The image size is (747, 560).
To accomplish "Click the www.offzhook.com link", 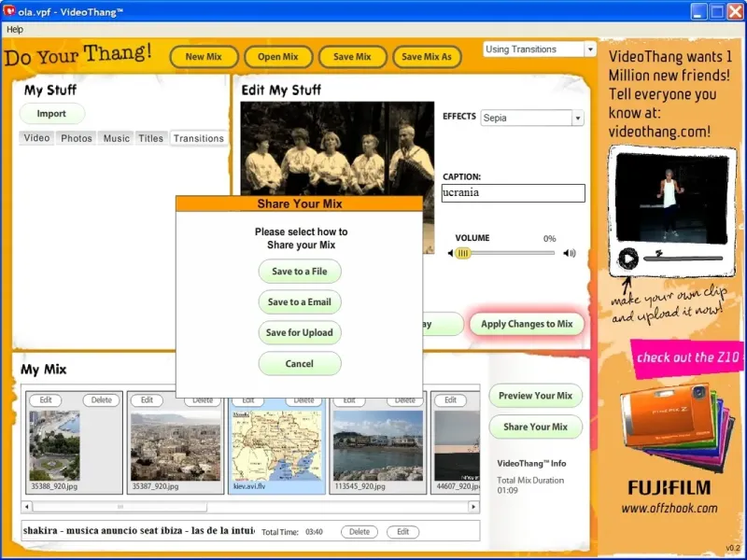I will tap(669, 508).
